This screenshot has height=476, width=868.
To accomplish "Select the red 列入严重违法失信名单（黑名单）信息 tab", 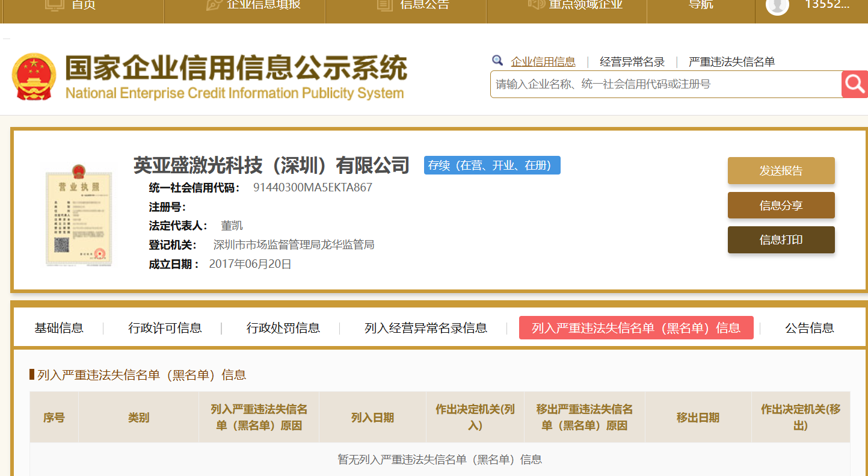I will (636, 328).
